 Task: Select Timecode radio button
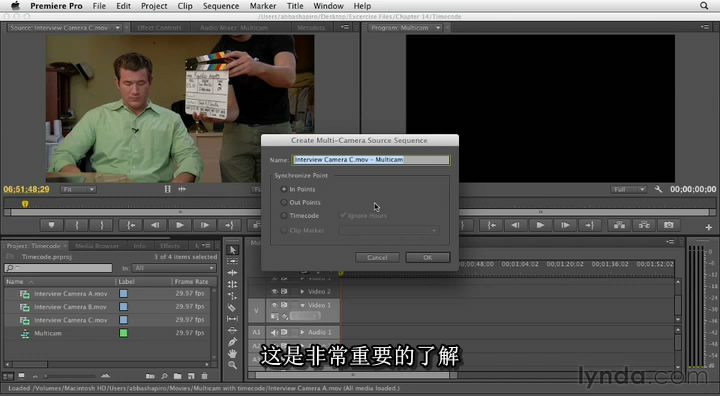[284, 215]
